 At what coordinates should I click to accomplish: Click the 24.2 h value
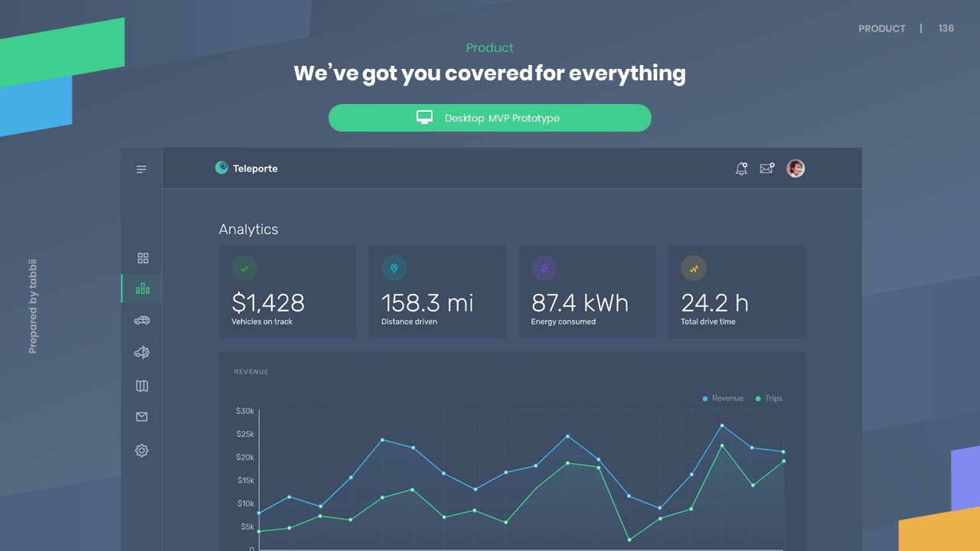(x=714, y=303)
